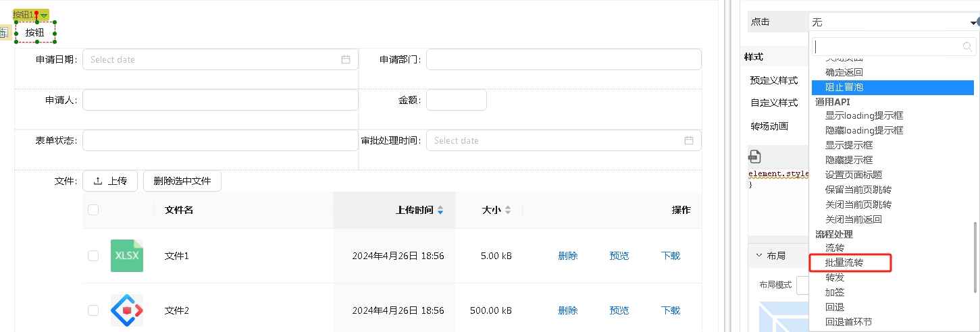Tick the select-all checkbox in table header
Screen dimensions: 980x332
[93, 210]
